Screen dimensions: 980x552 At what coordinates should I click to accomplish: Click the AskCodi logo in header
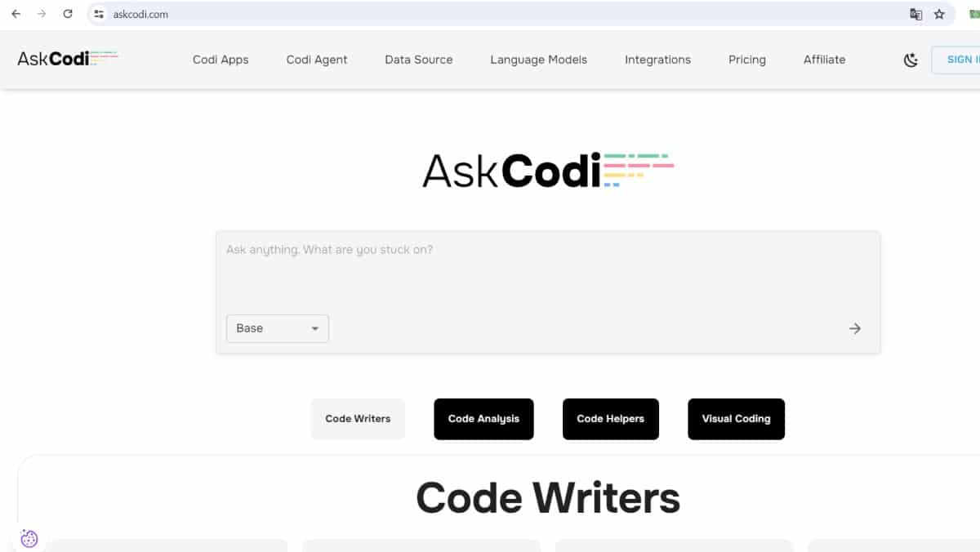pyautogui.click(x=67, y=59)
